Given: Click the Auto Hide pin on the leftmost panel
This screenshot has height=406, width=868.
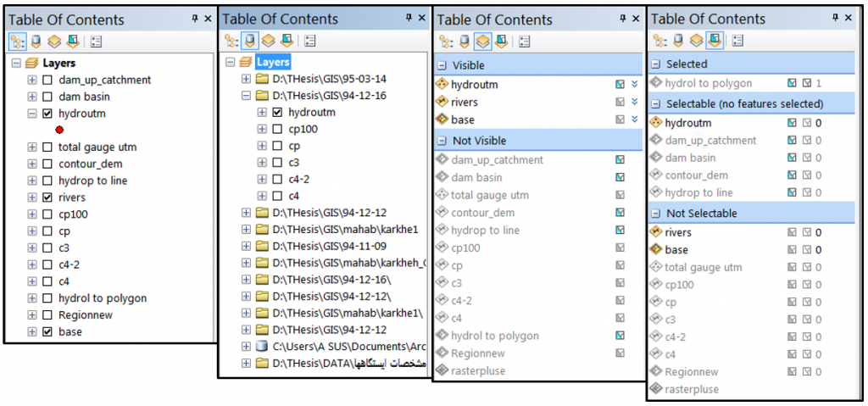Looking at the screenshot, I should 195,19.
